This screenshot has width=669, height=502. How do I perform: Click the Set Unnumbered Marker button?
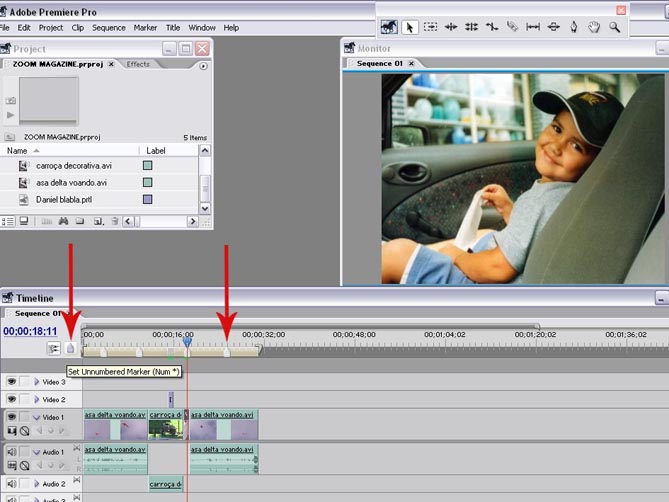[x=70, y=348]
